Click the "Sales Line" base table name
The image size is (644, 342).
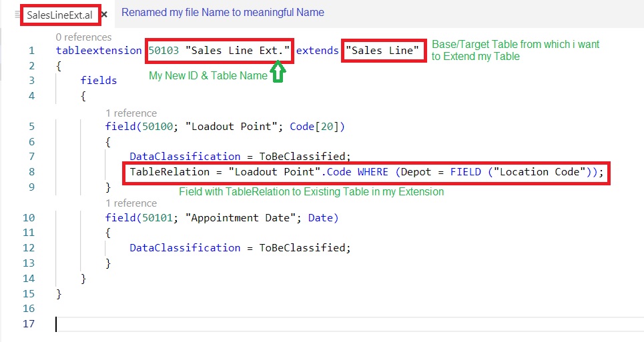point(384,51)
